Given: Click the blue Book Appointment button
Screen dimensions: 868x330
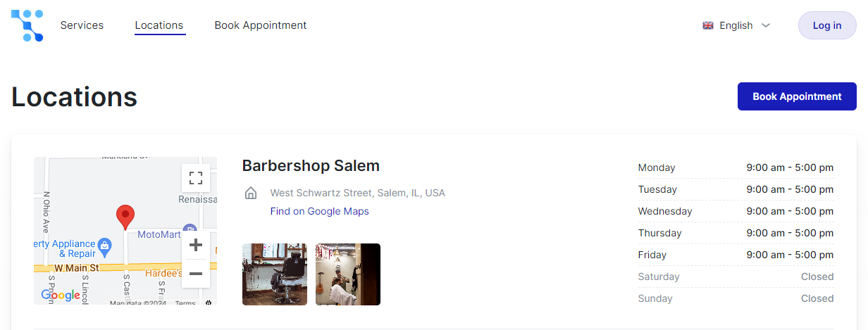Looking at the screenshot, I should coord(797,96).
